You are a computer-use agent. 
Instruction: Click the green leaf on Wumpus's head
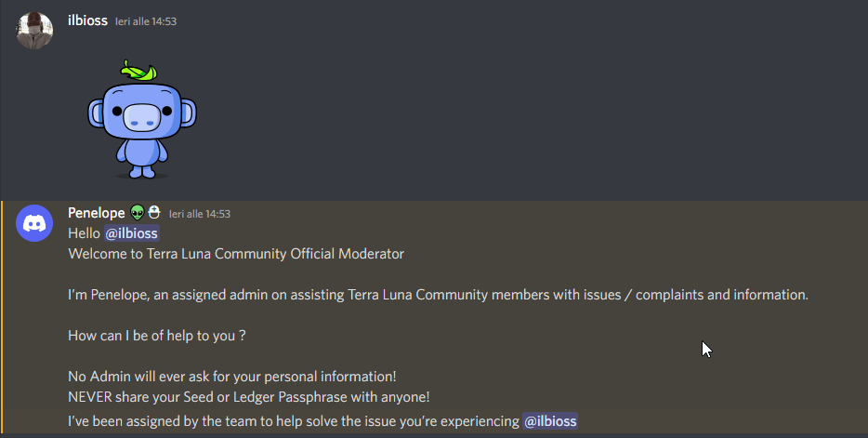(138, 70)
